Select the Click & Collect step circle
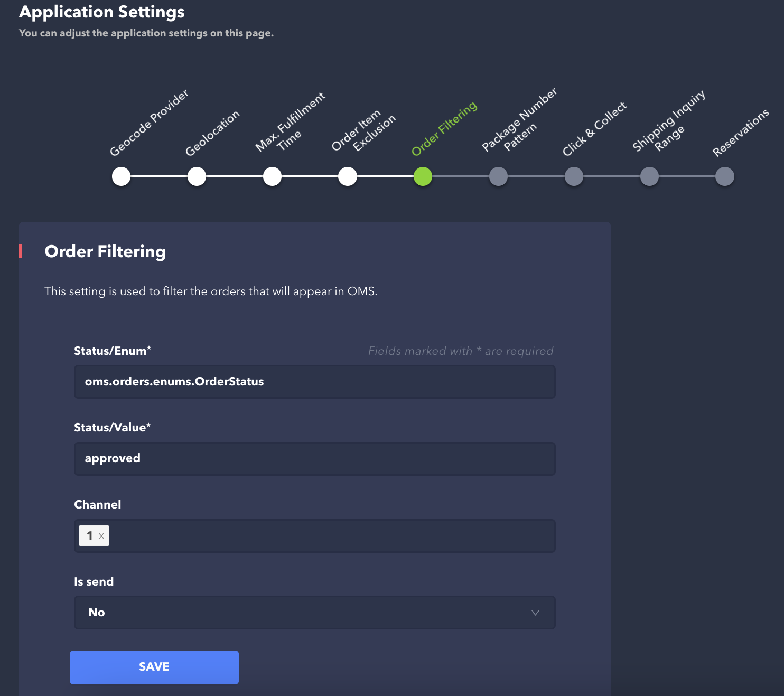The image size is (784, 696). tap(574, 176)
